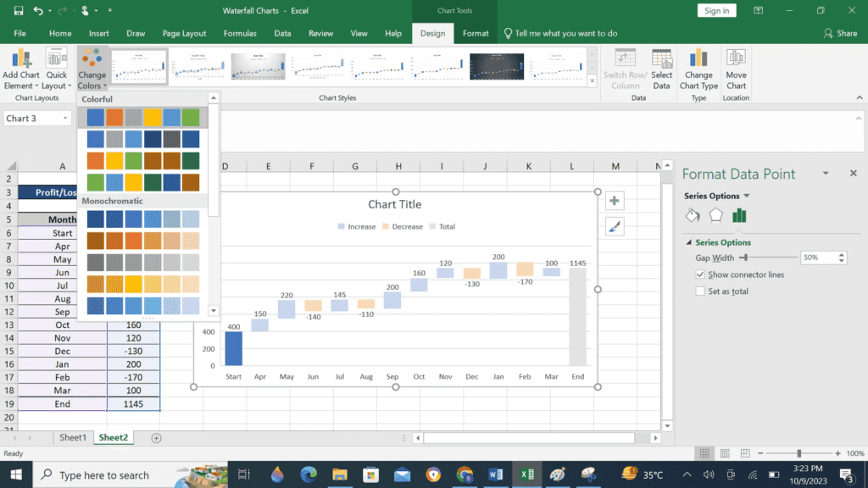
Task: Click the Excel icon on the taskbar
Action: click(x=526, y=474)
